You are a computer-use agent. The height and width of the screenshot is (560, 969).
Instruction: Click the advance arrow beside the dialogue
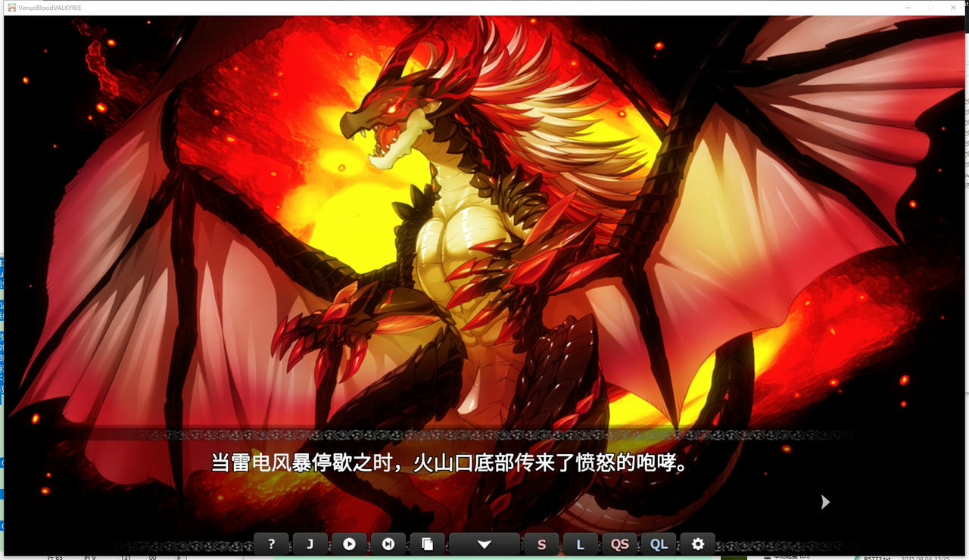824,502
